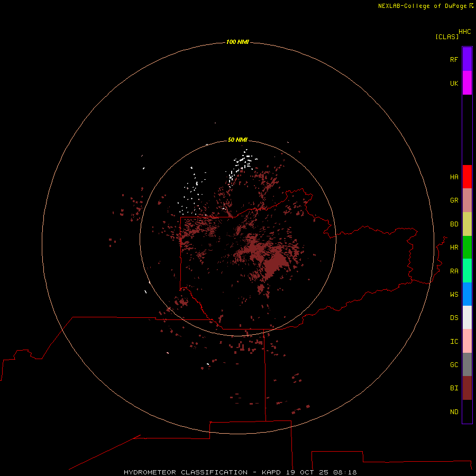Click the IC pink legend swatch
Screen dimensions: 476x476
[x=467, y=341]
